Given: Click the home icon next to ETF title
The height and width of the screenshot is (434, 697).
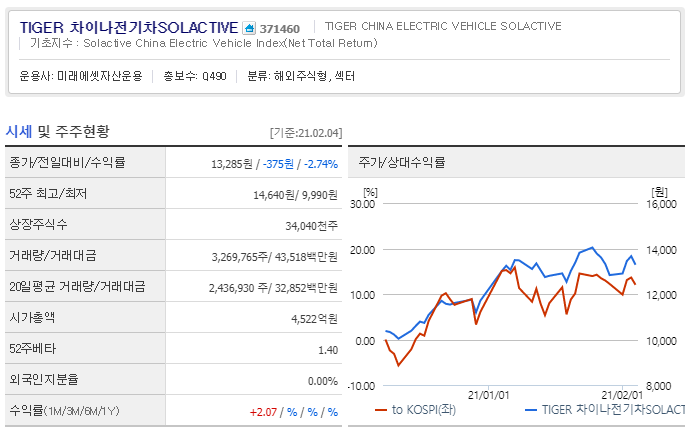Looking at the screenshot, I should point(249,28).
